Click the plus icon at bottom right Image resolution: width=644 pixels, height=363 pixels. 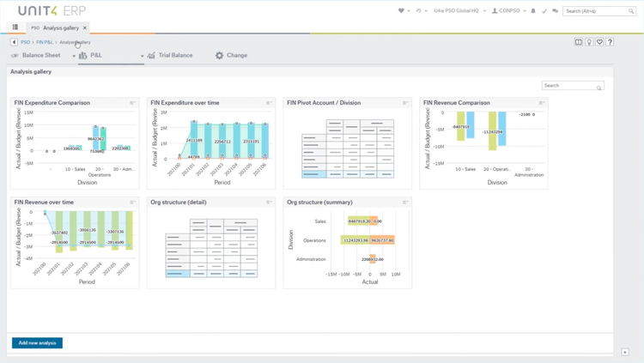pyautogui.click(x=625, y=352)
